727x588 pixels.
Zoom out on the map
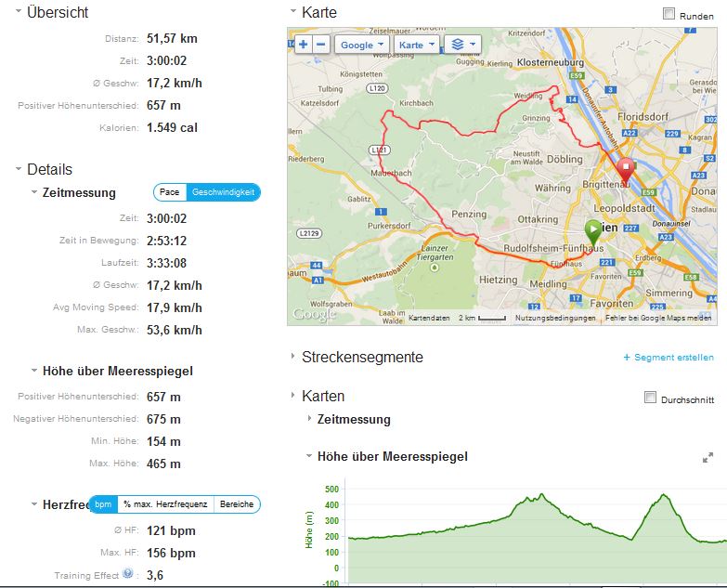pos(321,45)
